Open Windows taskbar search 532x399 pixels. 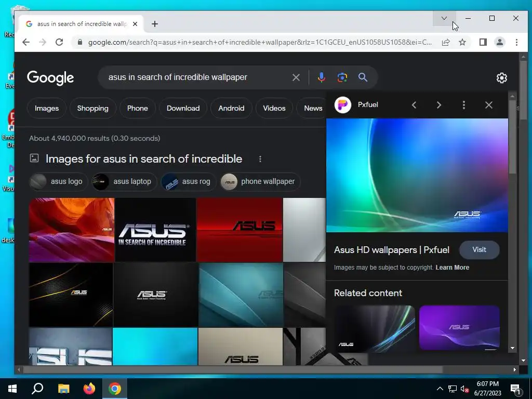click(37, 389)
